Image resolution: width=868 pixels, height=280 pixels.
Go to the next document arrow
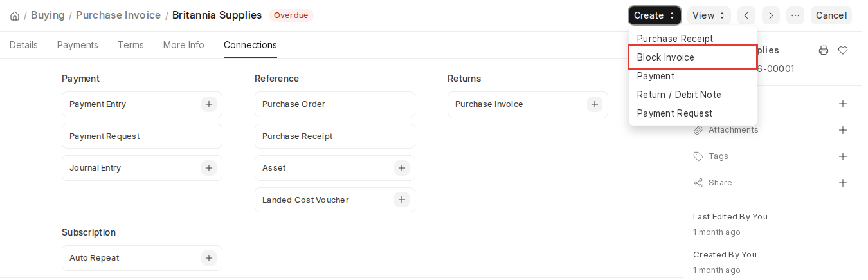[771, 15]
